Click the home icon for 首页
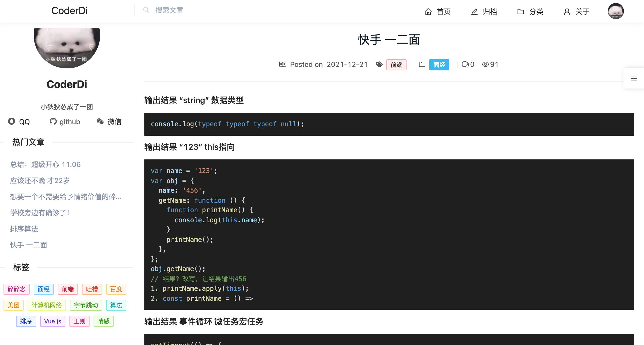 click(x=428, y=12)
